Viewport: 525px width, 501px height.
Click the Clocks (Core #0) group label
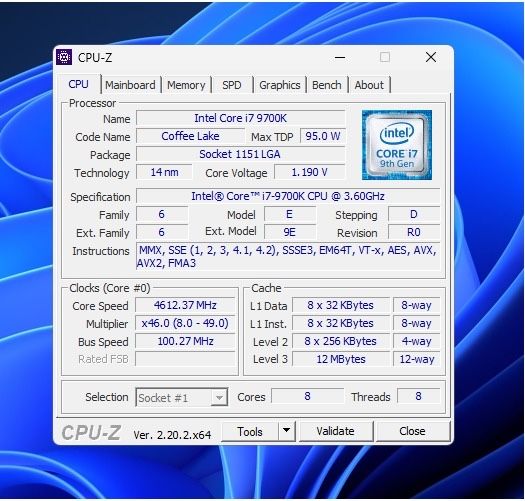point(110,288)
